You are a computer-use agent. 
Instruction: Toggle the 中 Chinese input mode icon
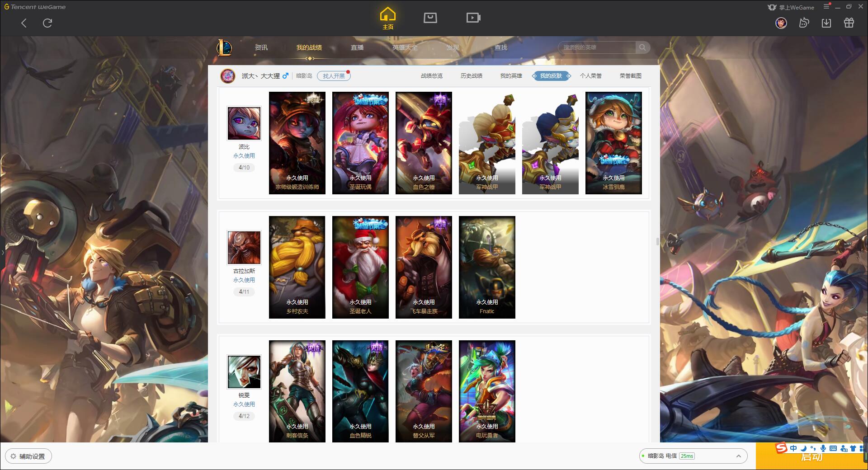pos(793,448)
